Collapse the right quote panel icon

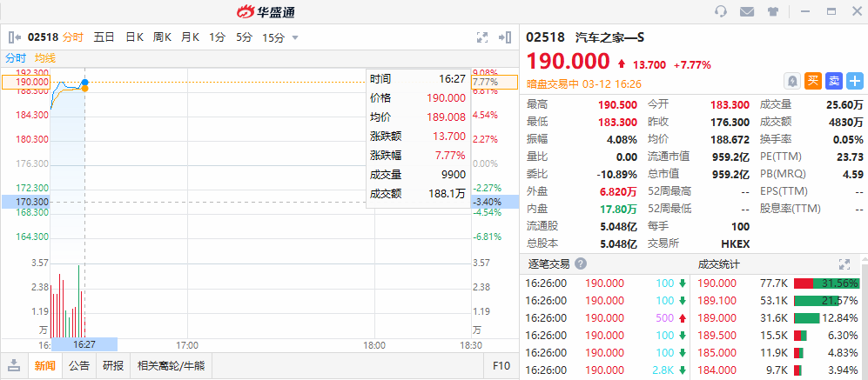point(504,37)
